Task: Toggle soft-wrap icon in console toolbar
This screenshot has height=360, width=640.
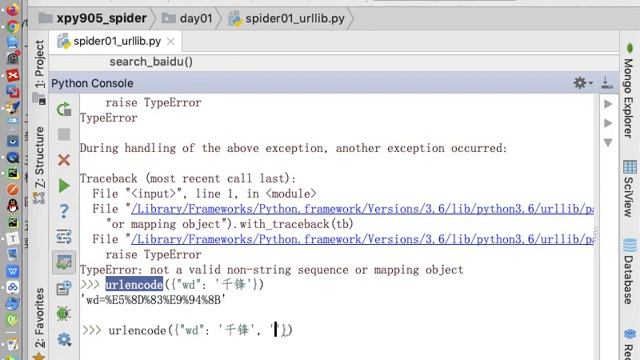Action: point(64,237)
